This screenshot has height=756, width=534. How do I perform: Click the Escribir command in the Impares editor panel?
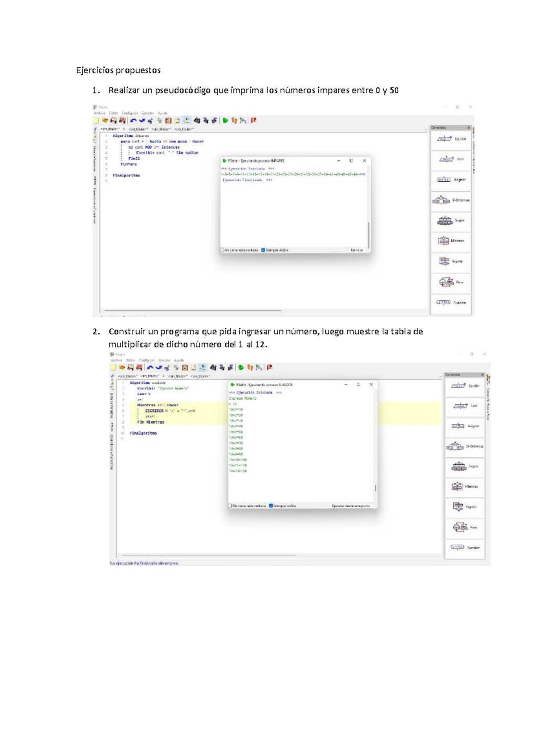point(451,139)
